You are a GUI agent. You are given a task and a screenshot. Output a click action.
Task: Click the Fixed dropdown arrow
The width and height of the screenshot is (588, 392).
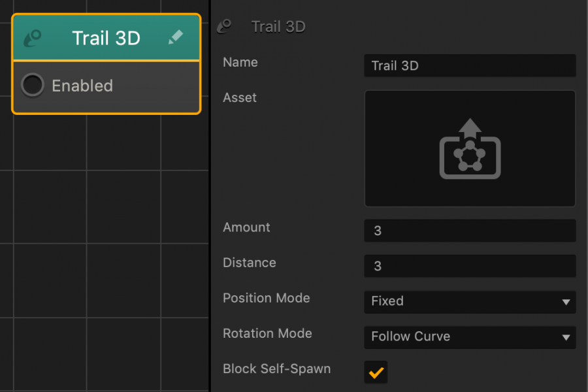(566, 302)
